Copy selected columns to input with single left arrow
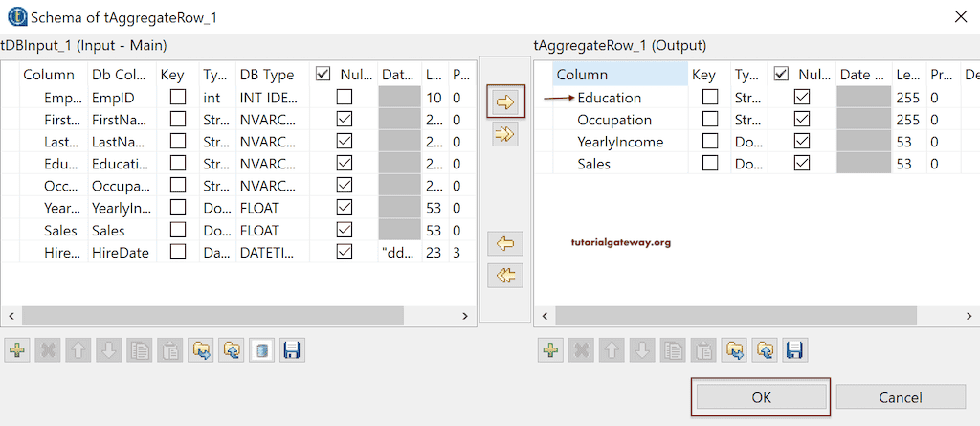 click(x=505, y=243)
